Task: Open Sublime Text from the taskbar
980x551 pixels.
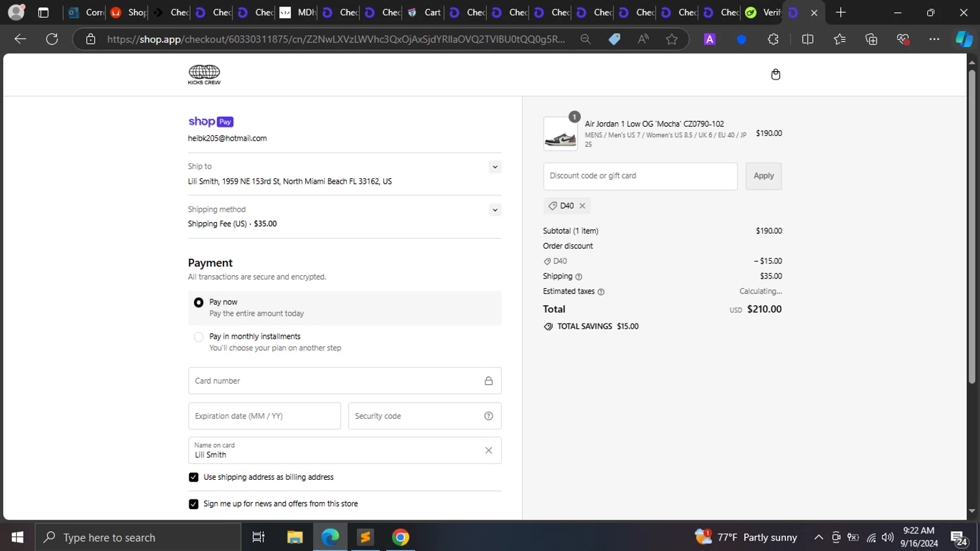Action: tap(365, 537)
